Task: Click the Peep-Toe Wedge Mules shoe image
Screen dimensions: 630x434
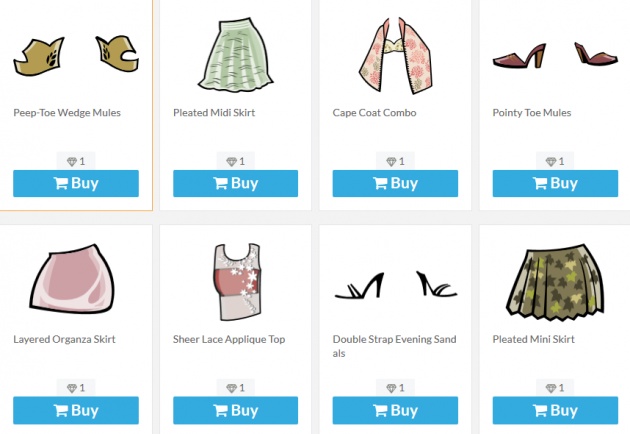Action: tap(76, 55)
